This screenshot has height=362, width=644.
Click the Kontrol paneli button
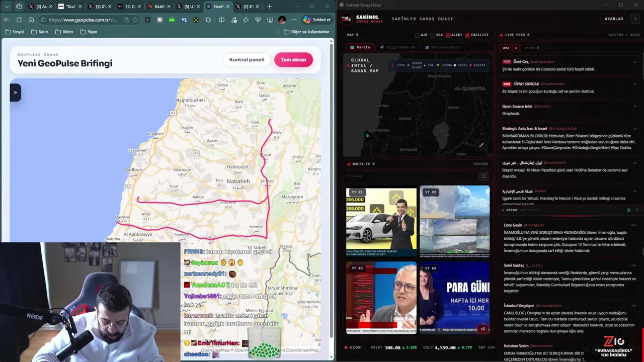(x=247, y=60)
